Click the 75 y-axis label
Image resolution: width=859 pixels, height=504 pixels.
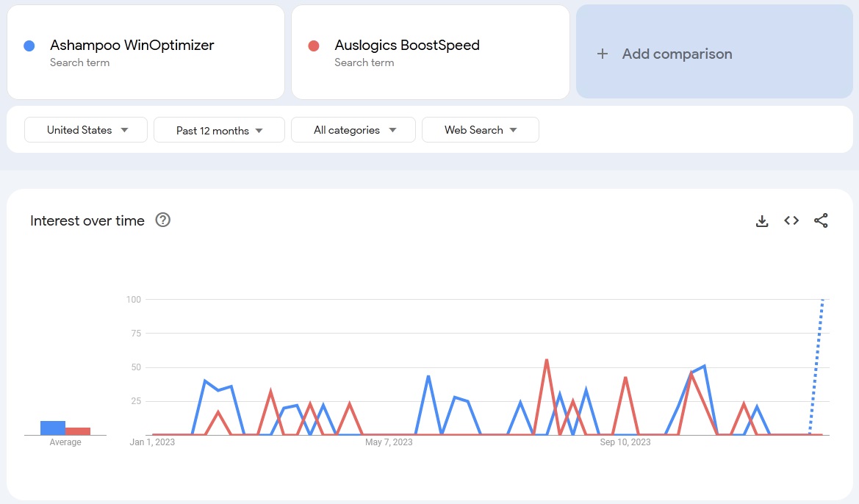(x=136, y=334)
